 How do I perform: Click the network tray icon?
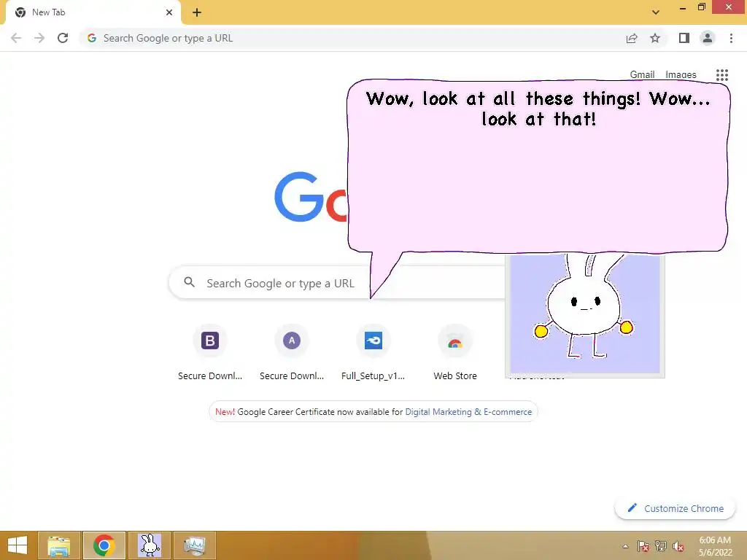coord(661,546)
